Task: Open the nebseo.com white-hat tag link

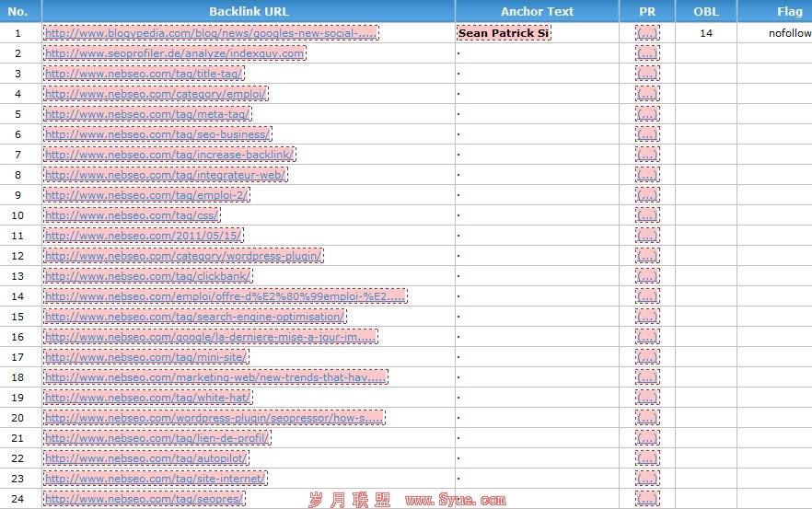Action: point(148,398)
